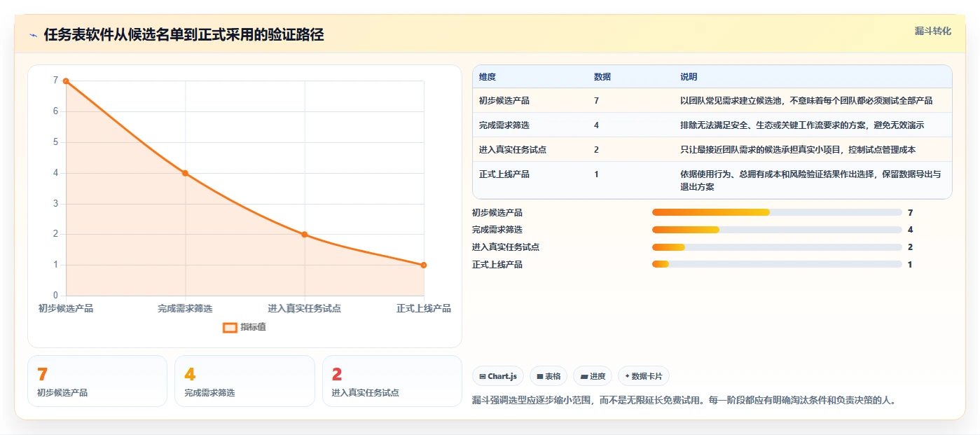This screenshot has height=435, width=980.
Task: Select the 正式上线产品 table row cell
Action: coord(504,174)
